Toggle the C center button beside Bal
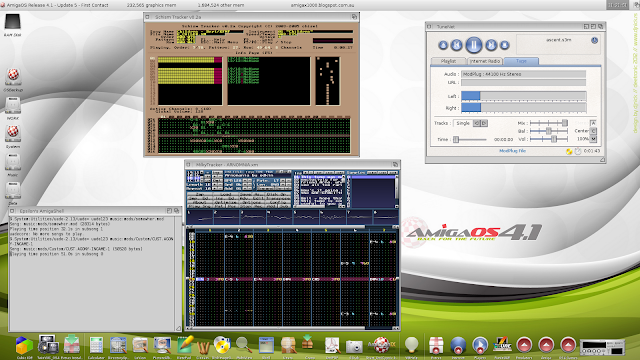The width and height of the screenshot is (640, 360). tap(593, 131)
